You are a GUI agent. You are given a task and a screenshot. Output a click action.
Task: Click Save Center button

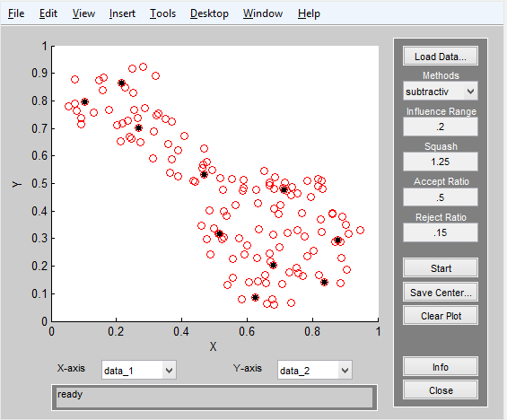click(x=441, y=292)
